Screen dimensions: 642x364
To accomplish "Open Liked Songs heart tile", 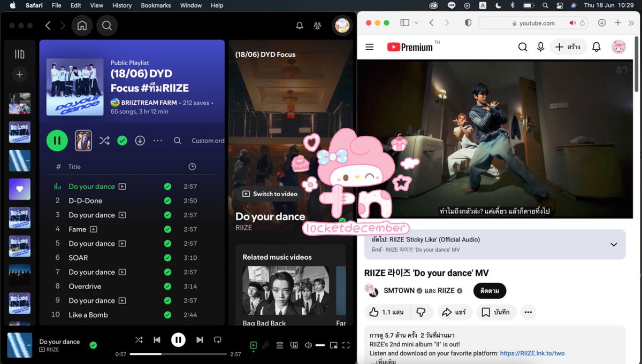I will click(20, 189).
